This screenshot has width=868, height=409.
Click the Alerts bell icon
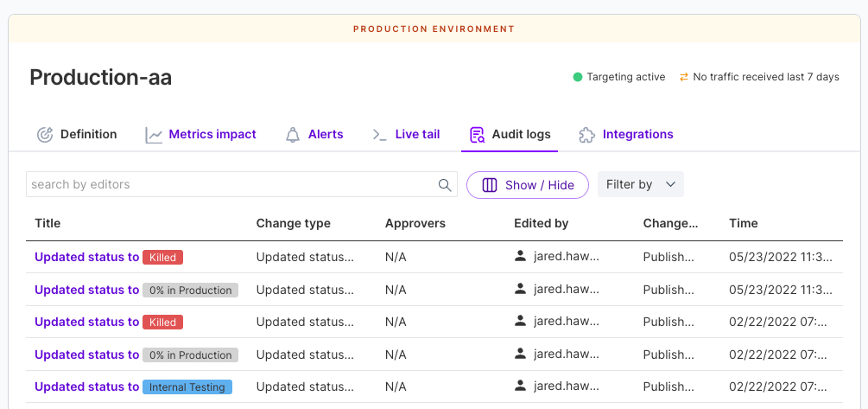click(x=293, y=135)
